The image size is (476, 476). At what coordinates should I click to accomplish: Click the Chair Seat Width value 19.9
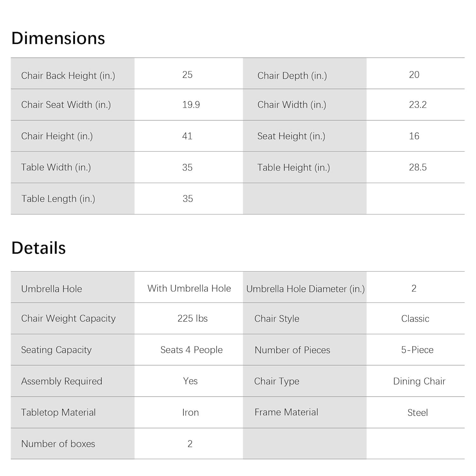[191, 105]
